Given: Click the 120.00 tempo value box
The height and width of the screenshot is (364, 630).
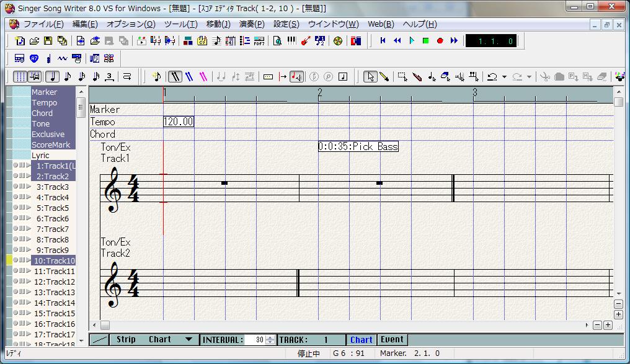Looking at the screenshot, I should [x=179, y=122].
